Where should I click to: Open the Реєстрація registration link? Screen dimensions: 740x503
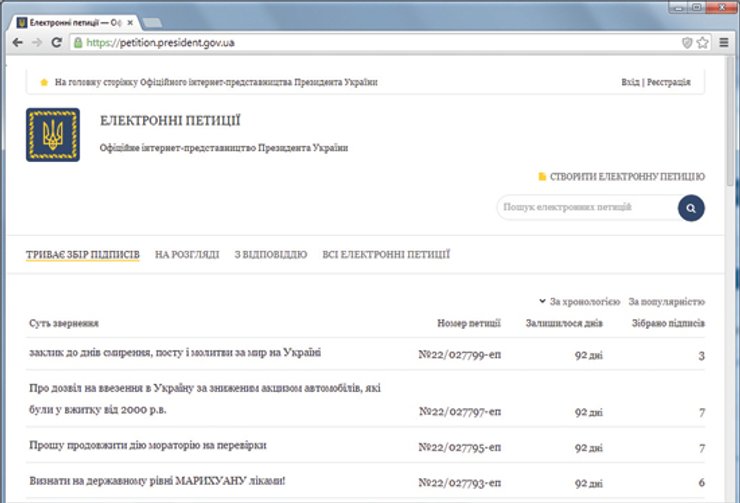(x=668, y=82)
